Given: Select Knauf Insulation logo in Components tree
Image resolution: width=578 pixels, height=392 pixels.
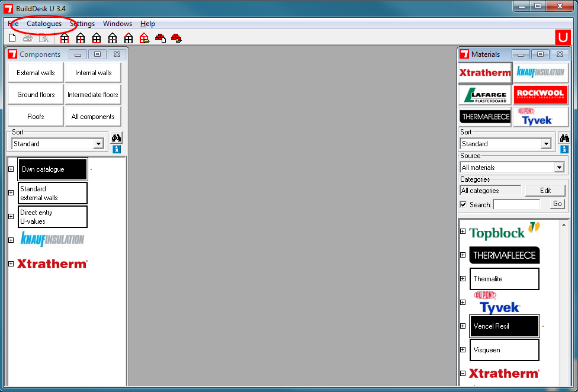Looking at the screenshot, I should click(52, 239).
